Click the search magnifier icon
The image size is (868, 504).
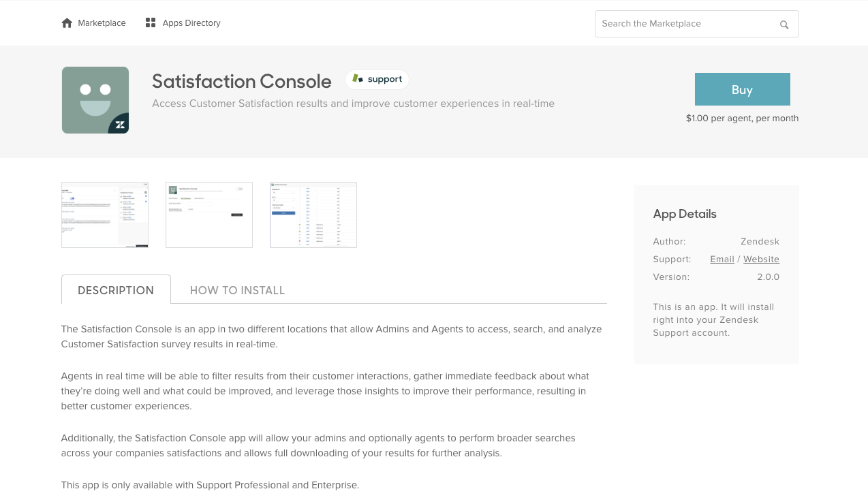pos(784,25)
